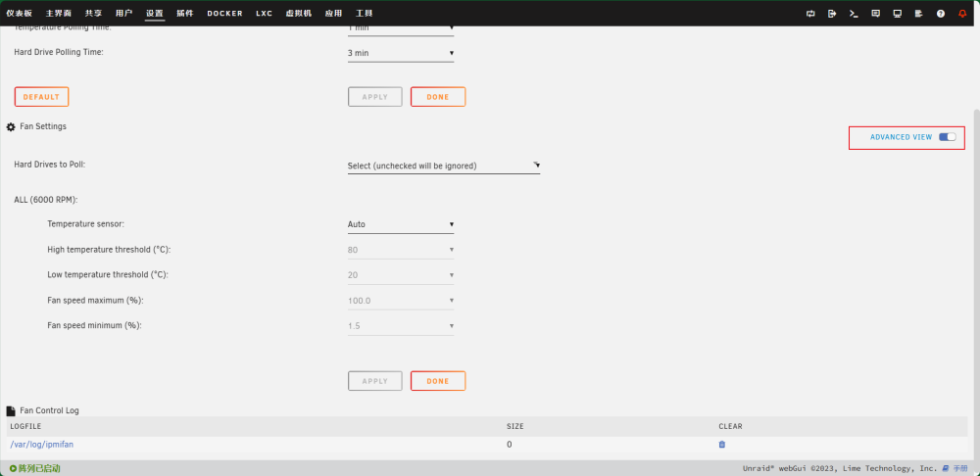Click APPLY button under Fan Settings

(375, 381)
